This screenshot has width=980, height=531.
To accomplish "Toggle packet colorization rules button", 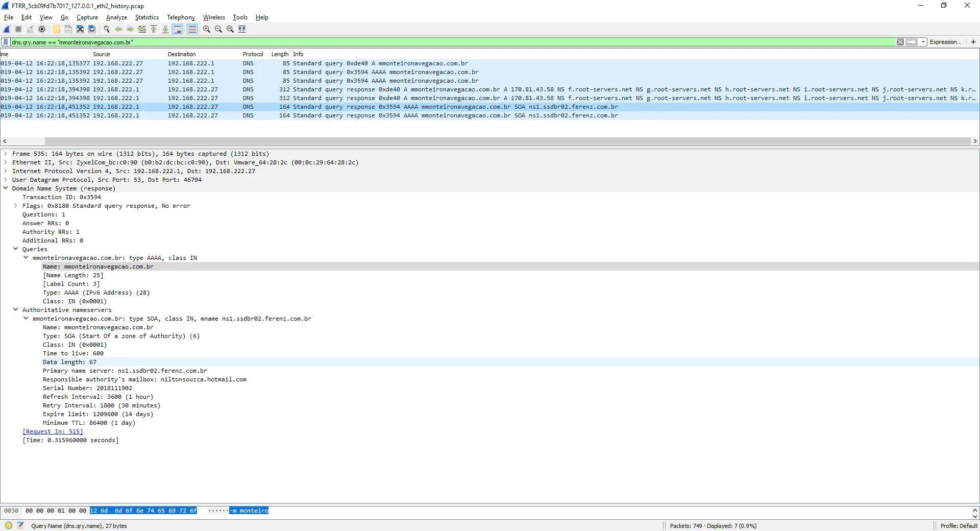I will (192, 29).
